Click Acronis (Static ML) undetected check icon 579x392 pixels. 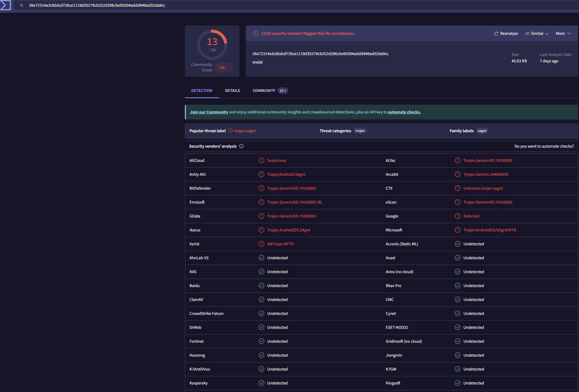click(x=458, y=244)
